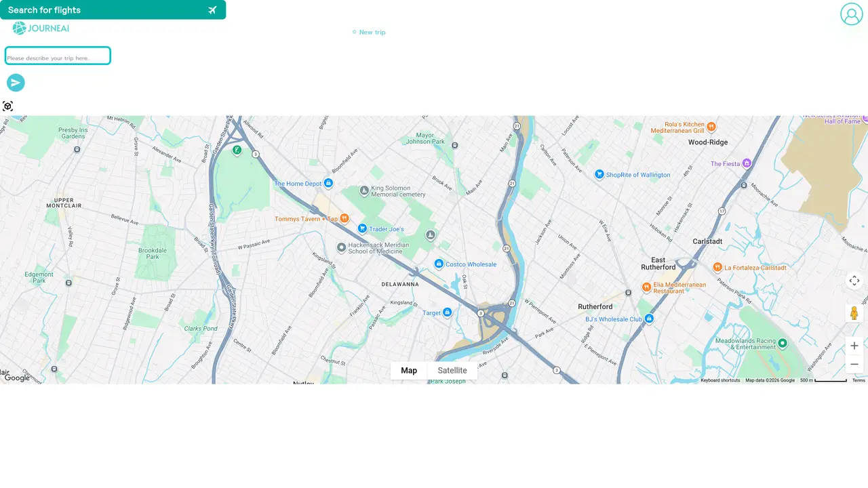
Task: Select The Fiesta venue pin
Action: click(747, 163)
